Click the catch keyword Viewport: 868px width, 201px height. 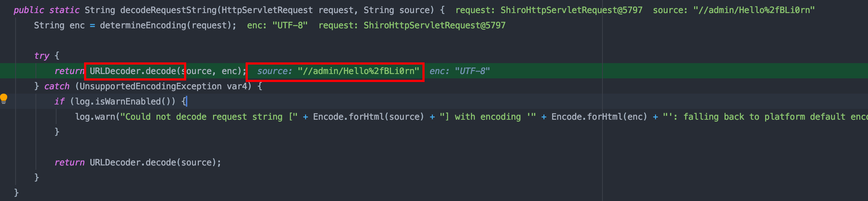click(x=57, y=86)
